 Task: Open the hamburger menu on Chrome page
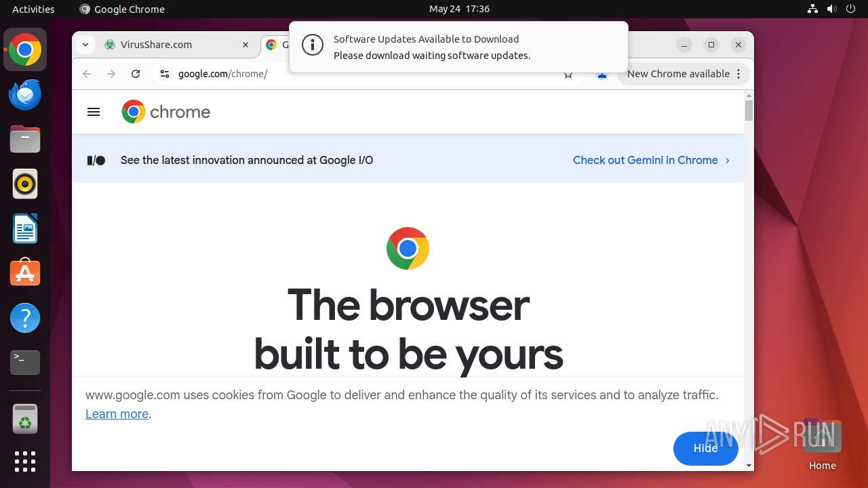coord(94,112)
